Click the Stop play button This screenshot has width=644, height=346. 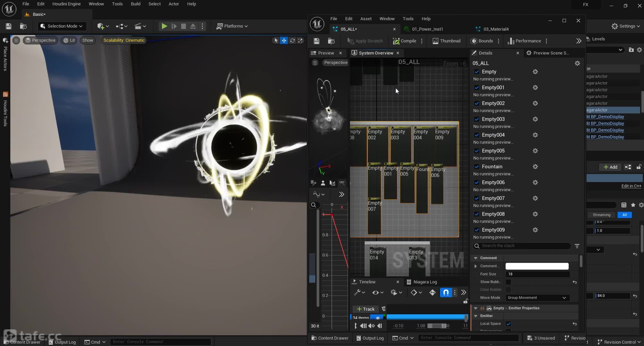[183, 26]
